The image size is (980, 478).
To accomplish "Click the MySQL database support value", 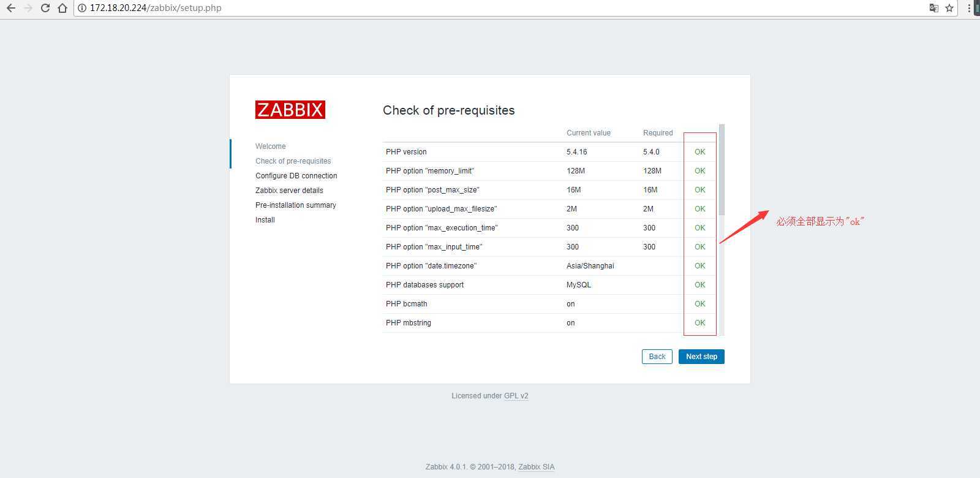I will [x=579, y=285].
